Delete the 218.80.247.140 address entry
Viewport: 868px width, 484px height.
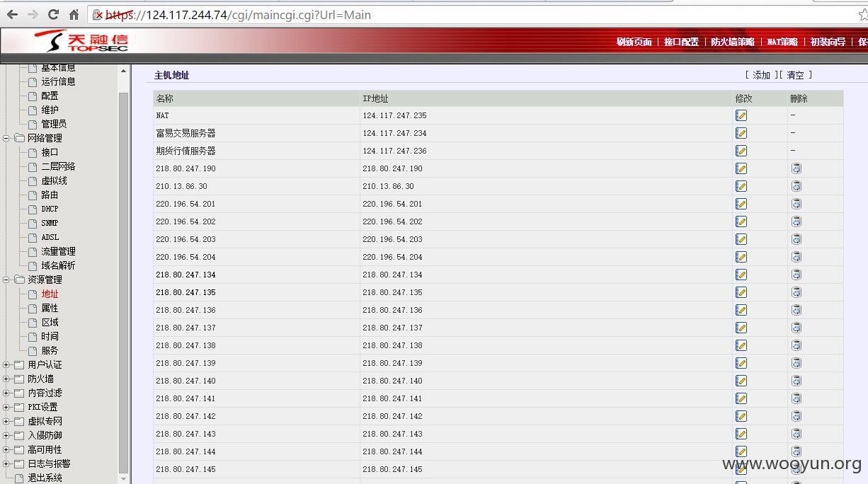click(796, 381)
